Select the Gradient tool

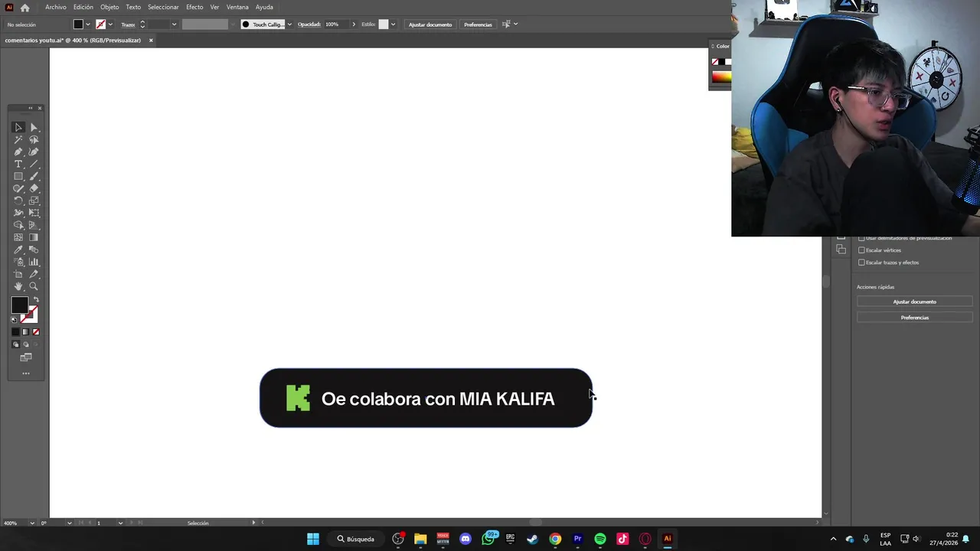[34, 237]
